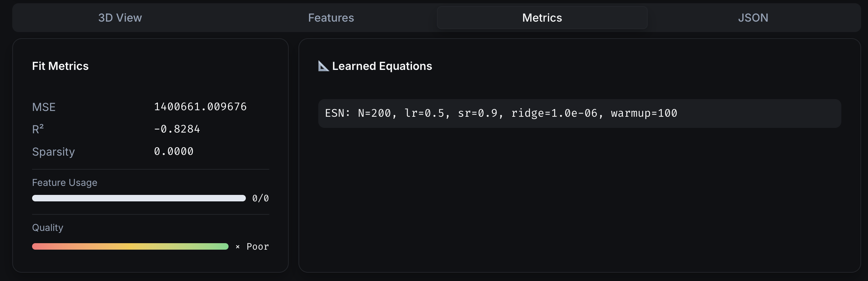Viewport: 868px width, 281px height.
Task: Click the Quality label
Action: (x=48, y=228)
